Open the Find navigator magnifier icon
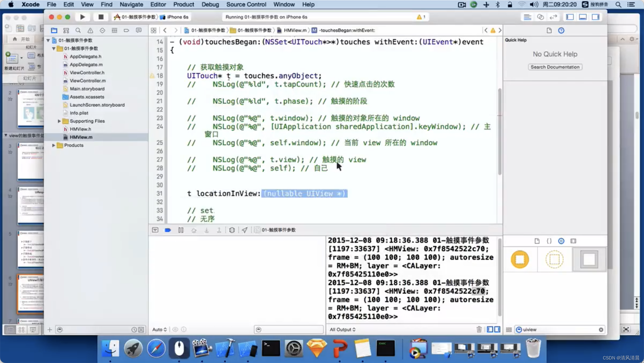This screenshot has width=644, height=363. [x=78, y=30]
